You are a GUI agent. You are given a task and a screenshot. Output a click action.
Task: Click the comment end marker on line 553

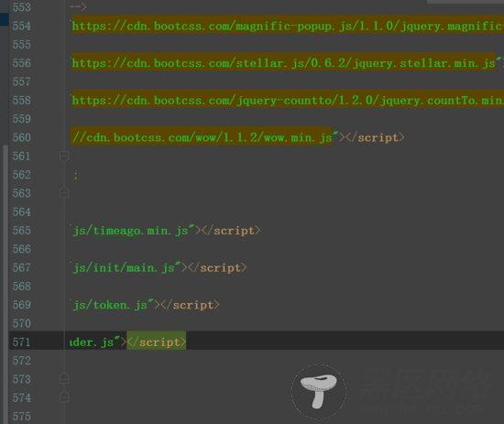78,6
